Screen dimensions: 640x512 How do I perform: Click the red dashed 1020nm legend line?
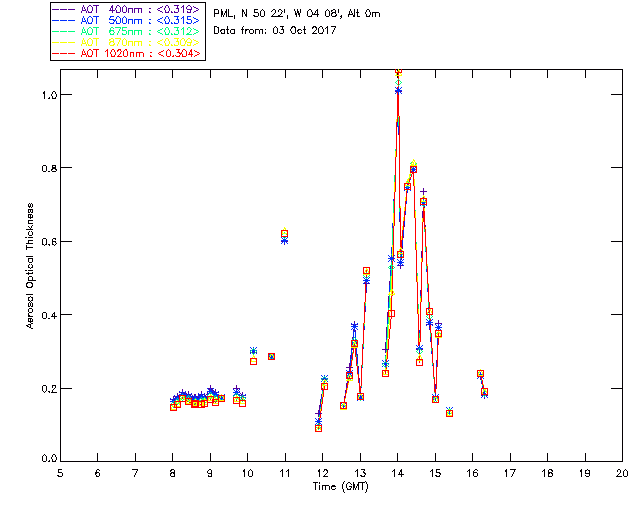(x=64, y=53)
